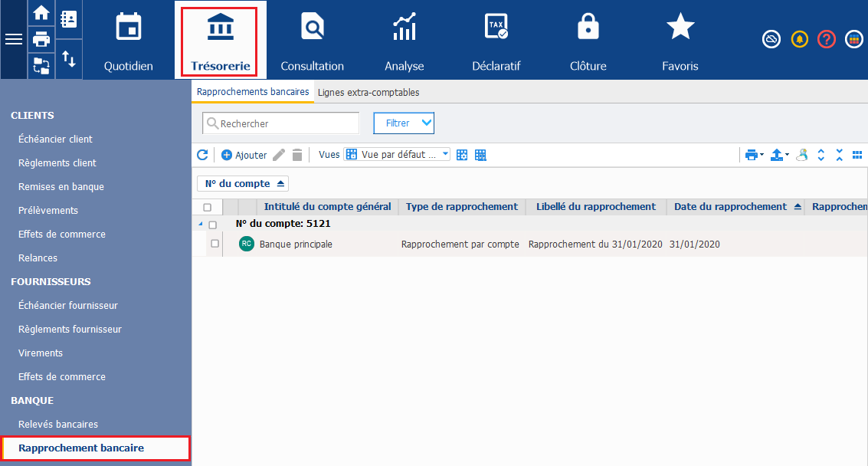The image size is (868, 466).
Task: Open Règlements client
Action: (x=57, y=163)
